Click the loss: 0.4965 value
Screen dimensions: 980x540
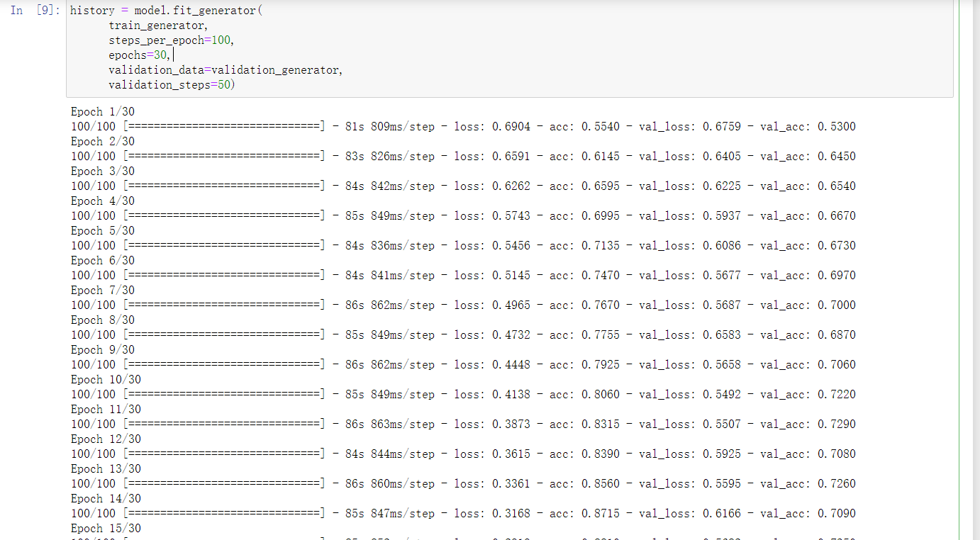coord(492,305)
